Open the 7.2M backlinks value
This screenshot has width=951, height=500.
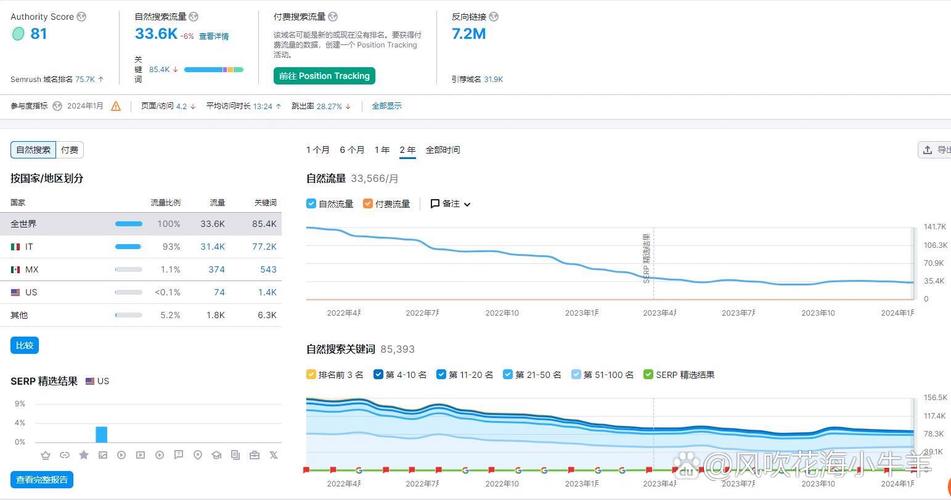click(468, 34)
